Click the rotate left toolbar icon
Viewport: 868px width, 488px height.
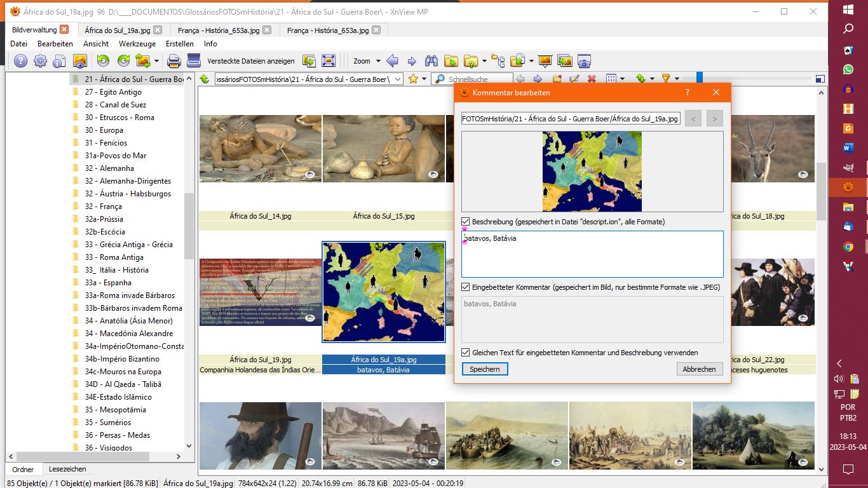point(102,61)
